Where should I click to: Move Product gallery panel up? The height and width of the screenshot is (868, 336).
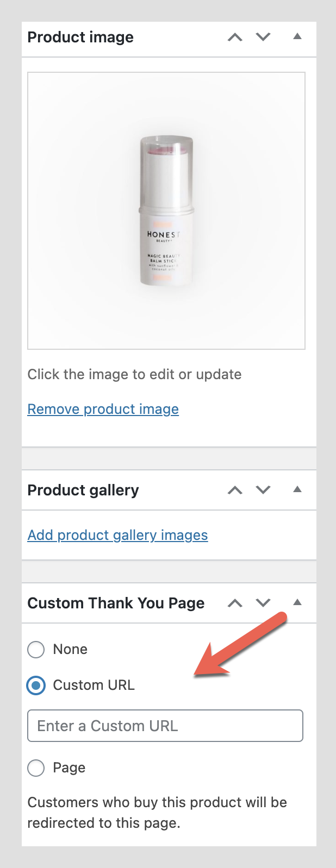(x=235, y=490)
